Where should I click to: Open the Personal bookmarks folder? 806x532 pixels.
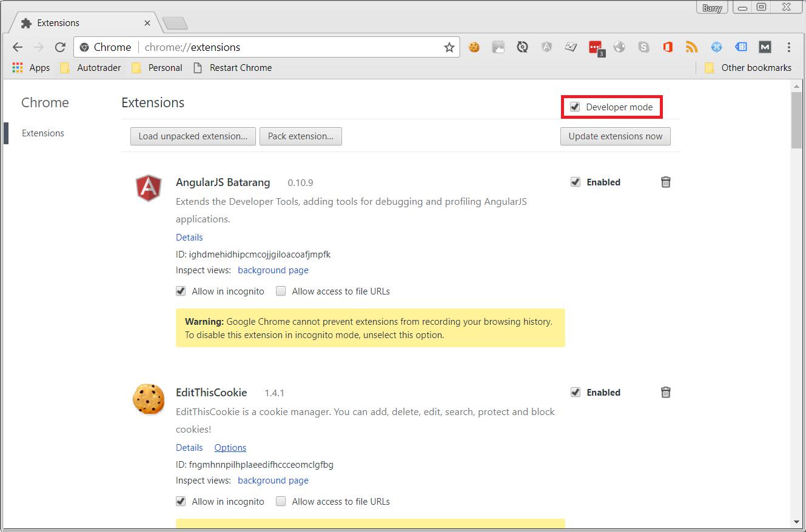pos(157,67)
